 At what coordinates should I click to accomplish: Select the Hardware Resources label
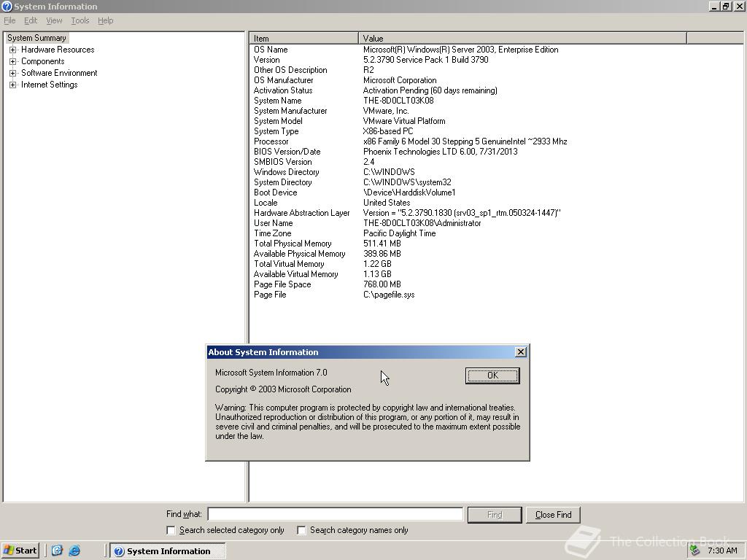[58, 50]
